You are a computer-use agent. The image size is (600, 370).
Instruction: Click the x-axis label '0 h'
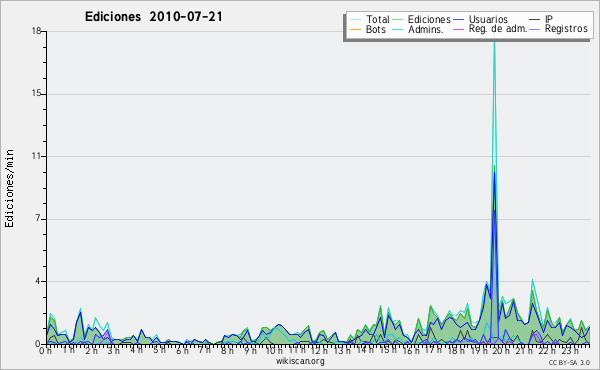[45, 350]
